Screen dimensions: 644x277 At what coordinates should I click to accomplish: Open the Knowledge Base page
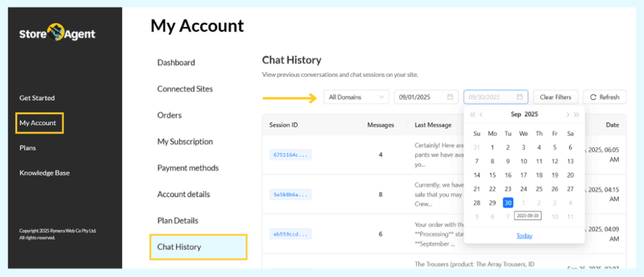45,172
